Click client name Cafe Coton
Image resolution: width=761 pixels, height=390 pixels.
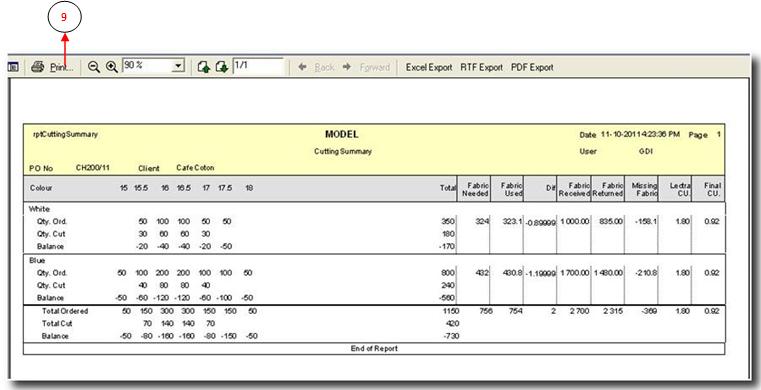pyautogui.click(x=195, y=168)
